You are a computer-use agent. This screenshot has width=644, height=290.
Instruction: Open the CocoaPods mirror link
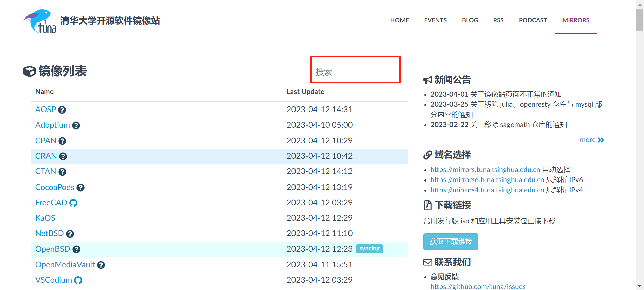[55, 187]
